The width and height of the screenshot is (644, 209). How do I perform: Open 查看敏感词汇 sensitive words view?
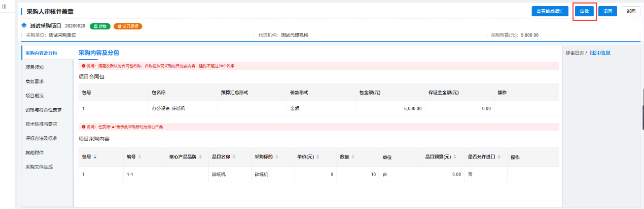coord(550,11)
